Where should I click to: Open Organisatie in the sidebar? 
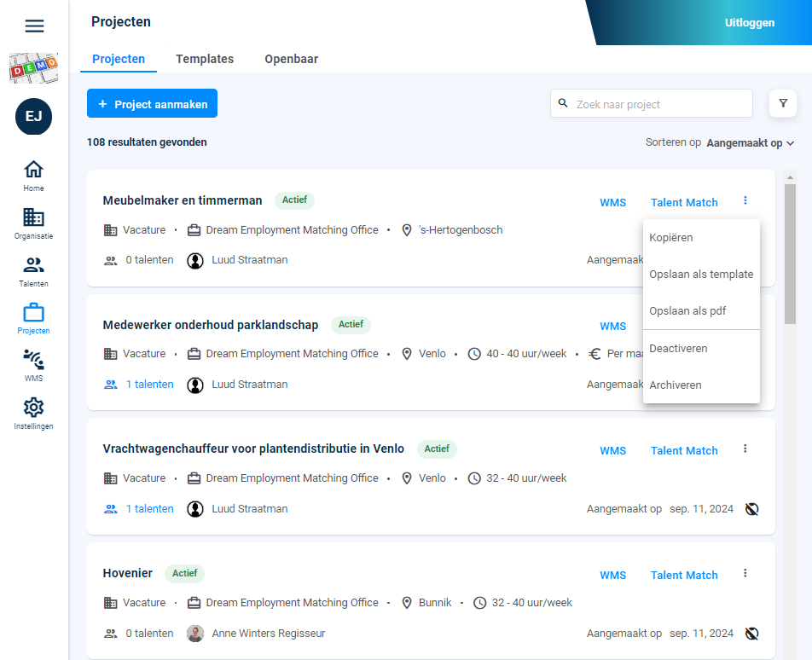[33, 223]
